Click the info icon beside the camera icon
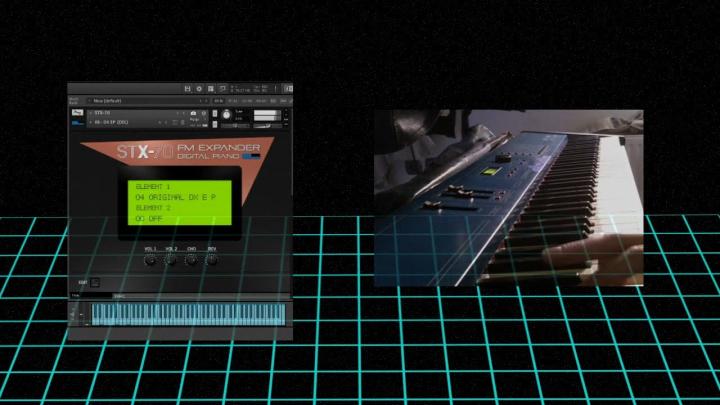Viewport: 720px width, 405px height. [x=204, y=113]
